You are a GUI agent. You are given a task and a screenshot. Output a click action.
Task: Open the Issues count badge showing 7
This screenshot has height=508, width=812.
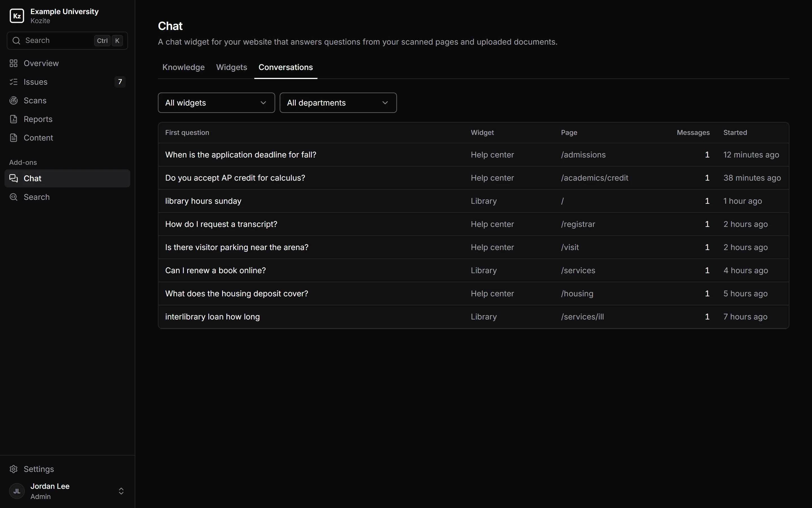[120, 82]
